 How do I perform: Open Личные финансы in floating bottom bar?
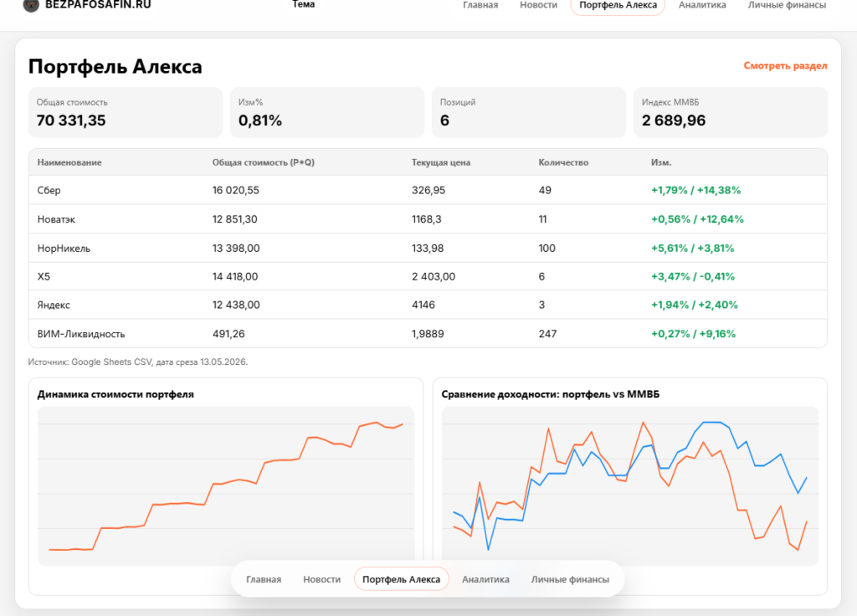[x=570, y=579]
